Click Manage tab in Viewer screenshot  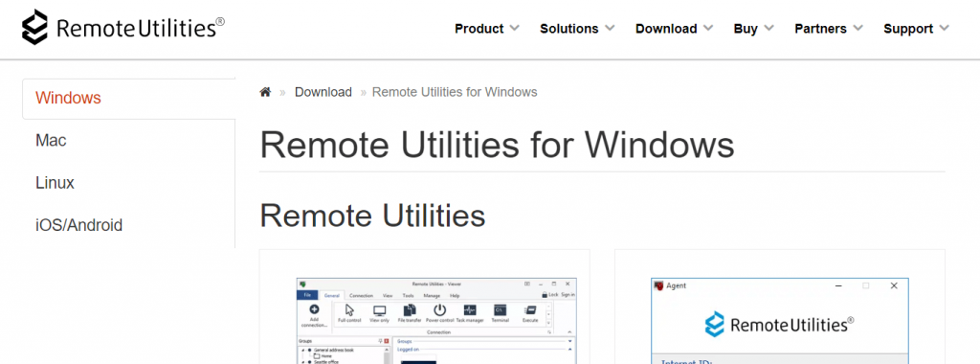(x=432, y=296)
